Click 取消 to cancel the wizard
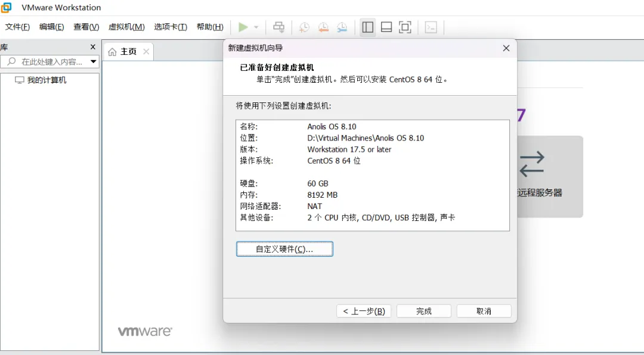The image size is (644, 355). click(x=484, y=311)
